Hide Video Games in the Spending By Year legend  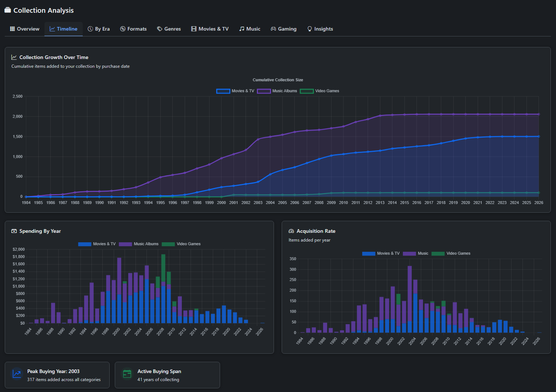[181, 244]
